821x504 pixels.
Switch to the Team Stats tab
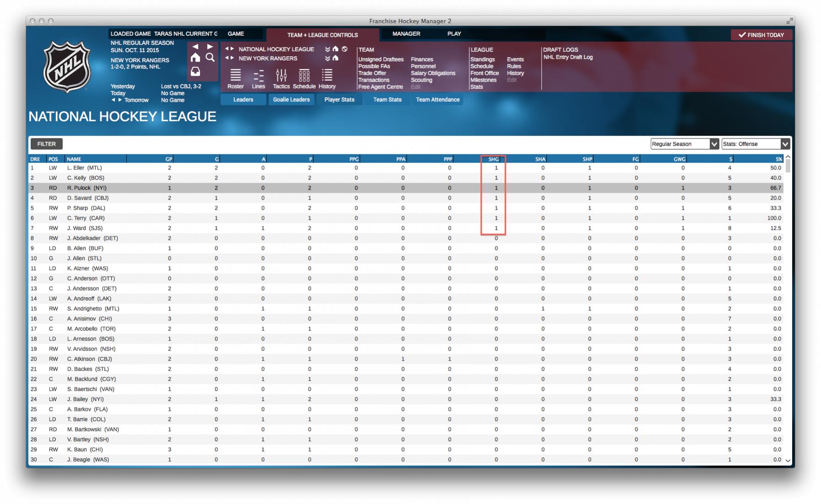[387, 99]
